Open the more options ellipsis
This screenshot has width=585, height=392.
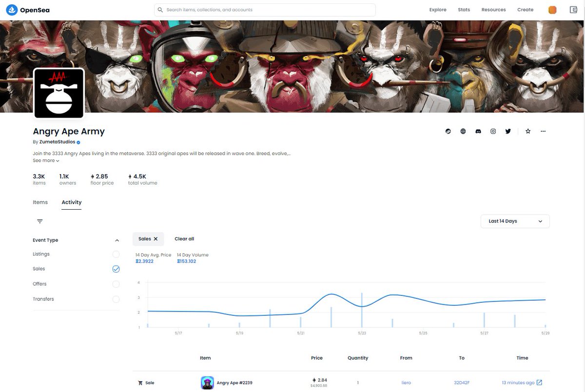(x=543, y=131)
